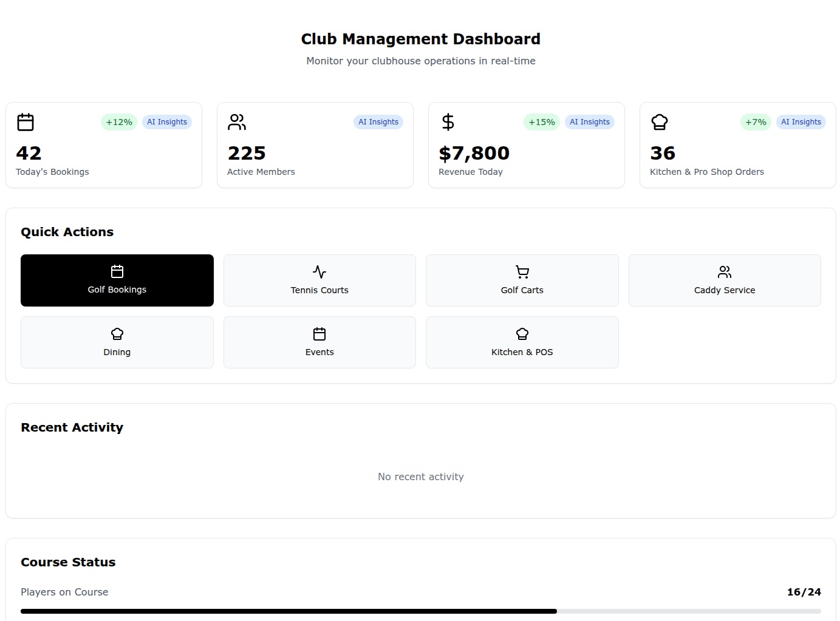Click the Players on Course progress bar
The image size is (840, 621).
(421, 611)
